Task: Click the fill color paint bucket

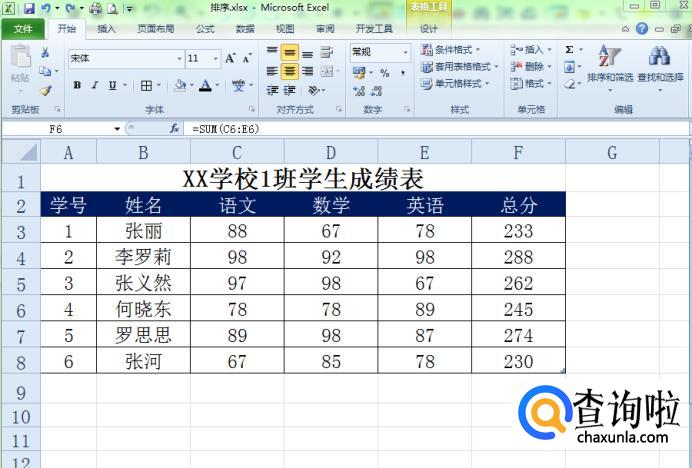Action: [x=180, y=85]
